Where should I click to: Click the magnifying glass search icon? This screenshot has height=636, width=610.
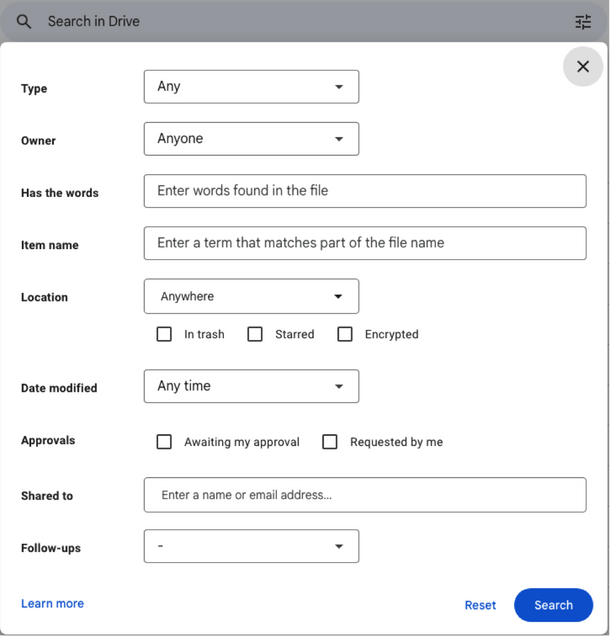(x=24, y=21)
